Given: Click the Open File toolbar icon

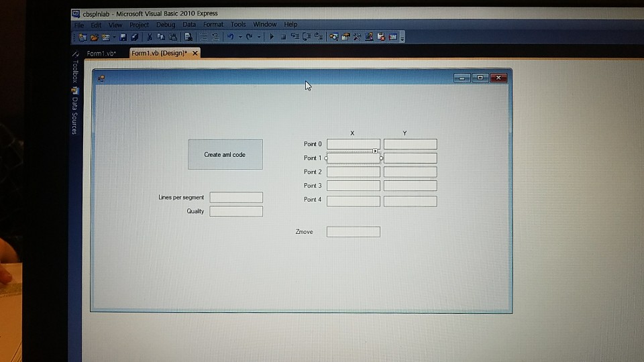Looking at the screenshot, I should pos(95,38).
